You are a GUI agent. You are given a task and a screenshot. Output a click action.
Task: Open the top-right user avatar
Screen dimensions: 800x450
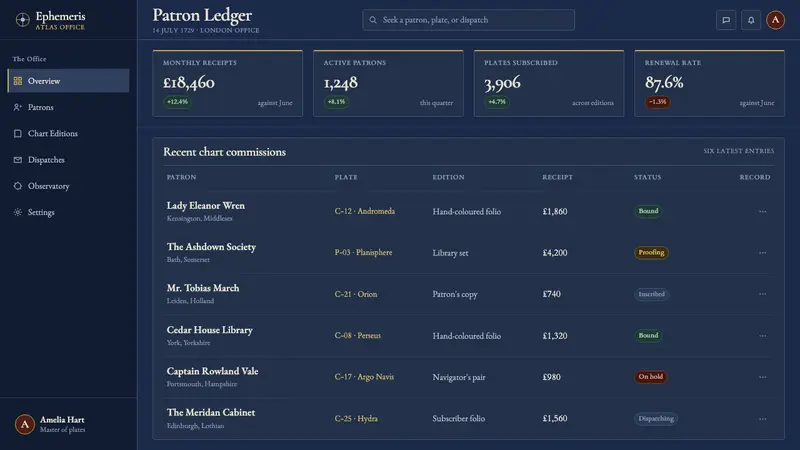(775, 20)
